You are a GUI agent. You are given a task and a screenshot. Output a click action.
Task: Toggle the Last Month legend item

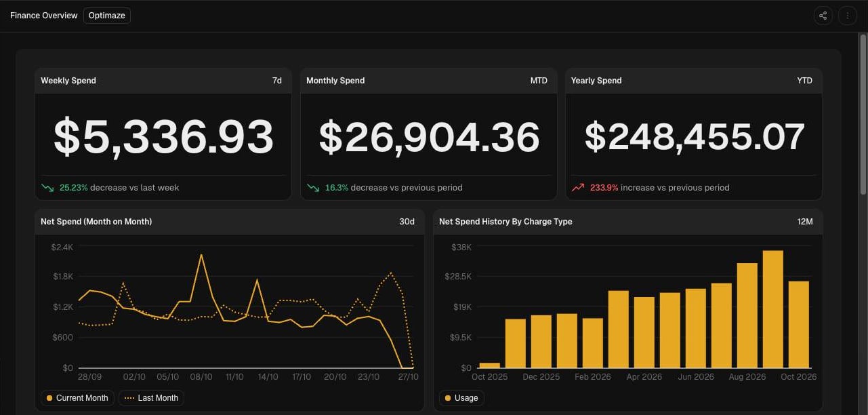(x=151, y=398)
